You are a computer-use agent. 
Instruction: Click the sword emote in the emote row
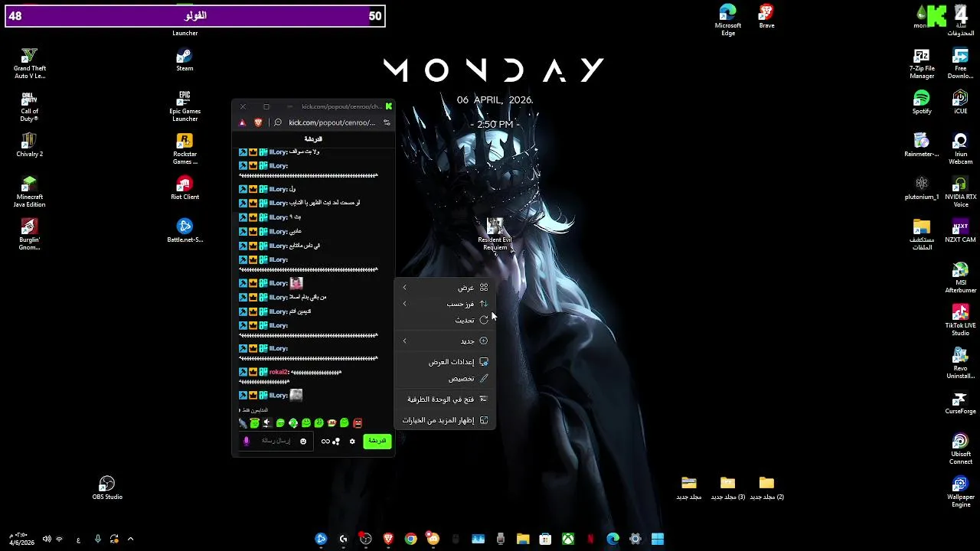pyautogui.click(x=243, y=422)
